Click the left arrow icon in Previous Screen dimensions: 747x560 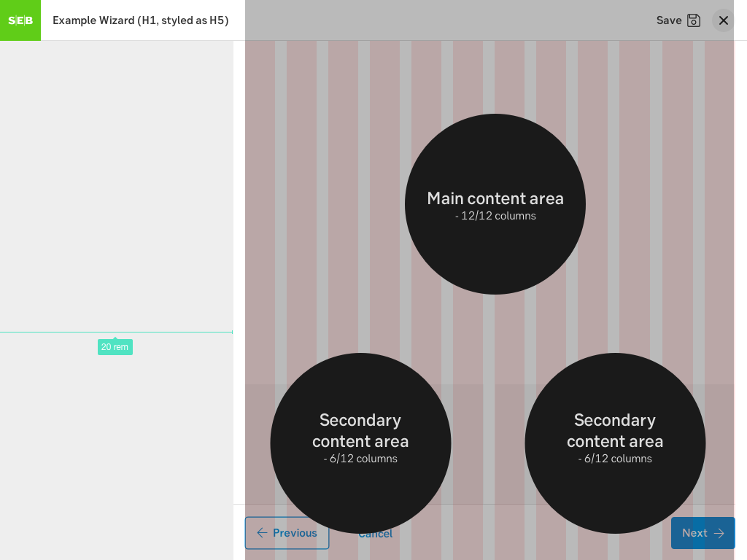click(262, 533)
